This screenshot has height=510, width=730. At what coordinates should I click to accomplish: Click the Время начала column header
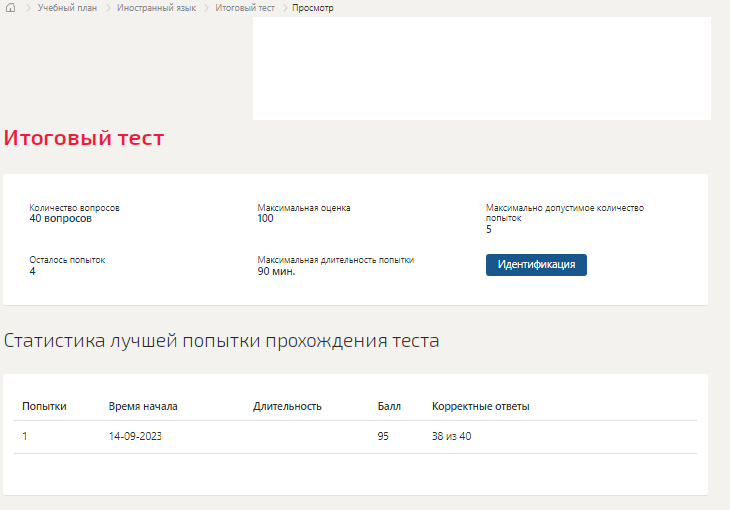tap(143, 406)
